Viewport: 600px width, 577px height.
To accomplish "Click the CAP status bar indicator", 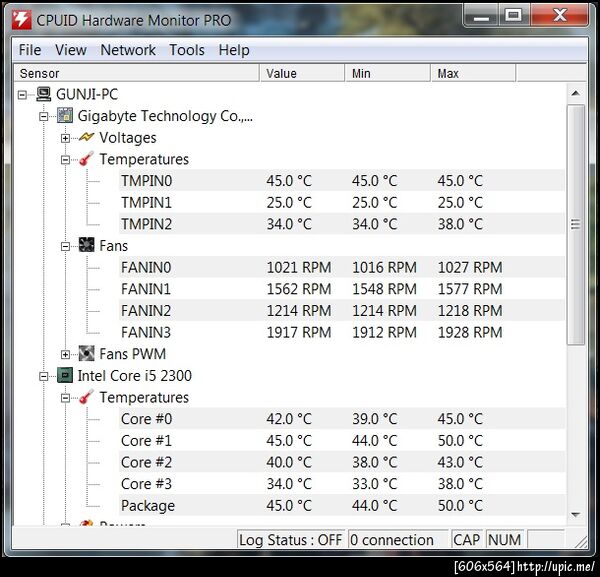I will click(x=467, y=540).
